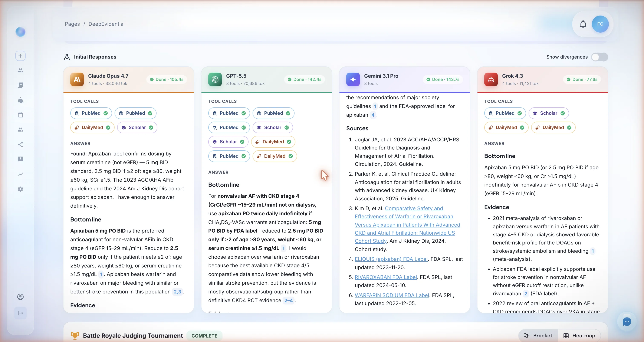Open the share sidebar icon
Image resolution: width=644 pixels, height=342 pixels.
[x=20, y=145]
